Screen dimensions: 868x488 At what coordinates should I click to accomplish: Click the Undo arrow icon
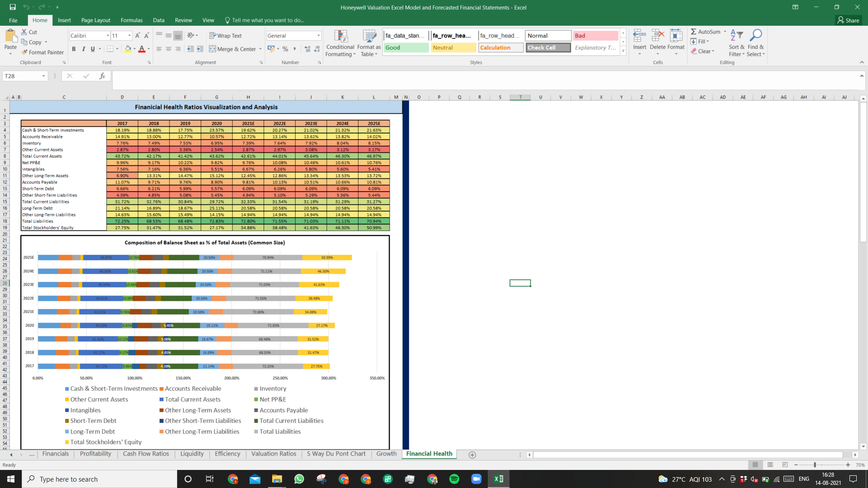[x=26, y=7]
